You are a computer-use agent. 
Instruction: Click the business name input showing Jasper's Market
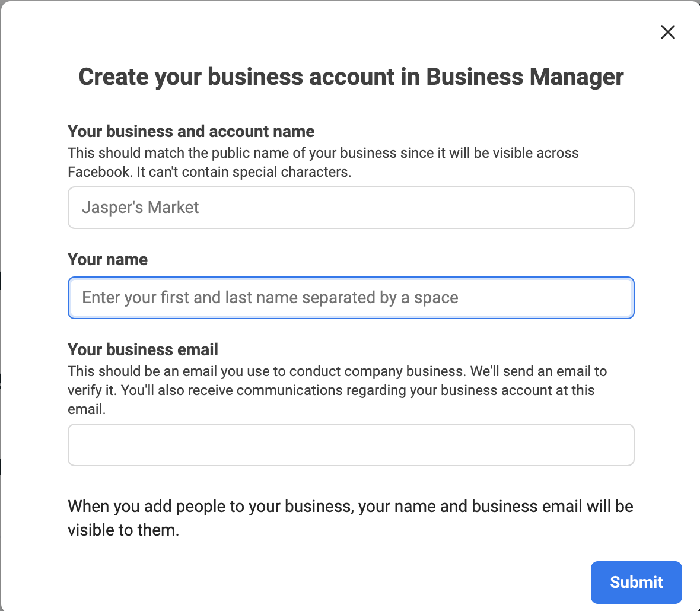point(351,208)
